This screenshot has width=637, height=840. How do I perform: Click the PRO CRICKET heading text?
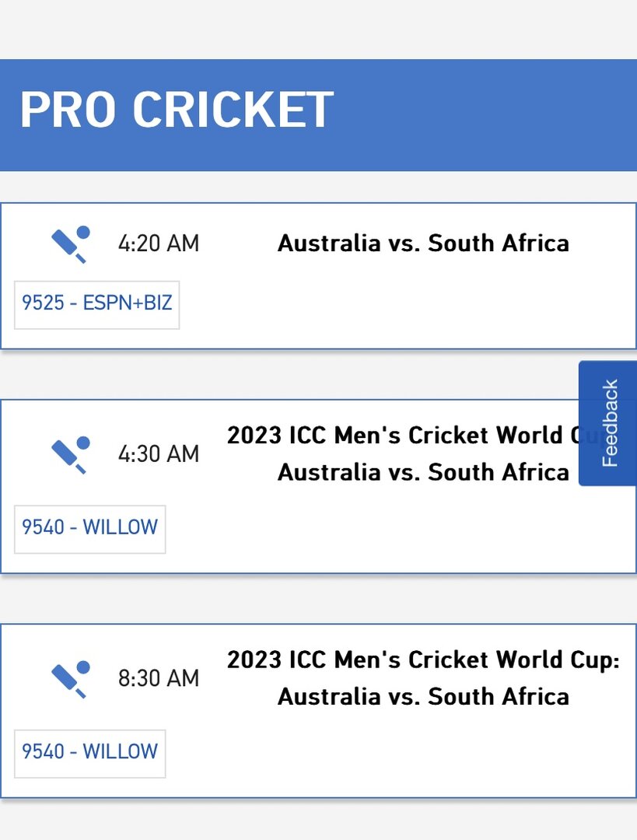(x=177, y=110)
